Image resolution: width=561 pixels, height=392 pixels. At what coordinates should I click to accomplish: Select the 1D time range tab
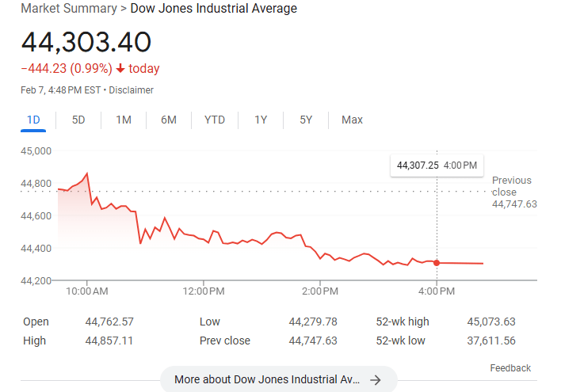point(33,120)
